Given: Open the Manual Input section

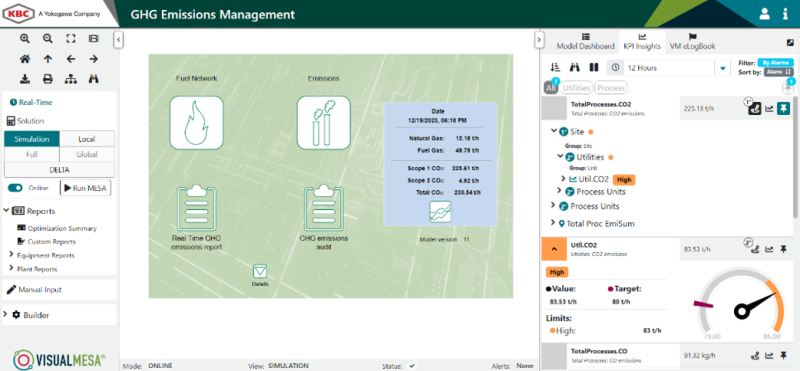Looking at the screenshot, I should pyautogui.click(x=60, y=289).
